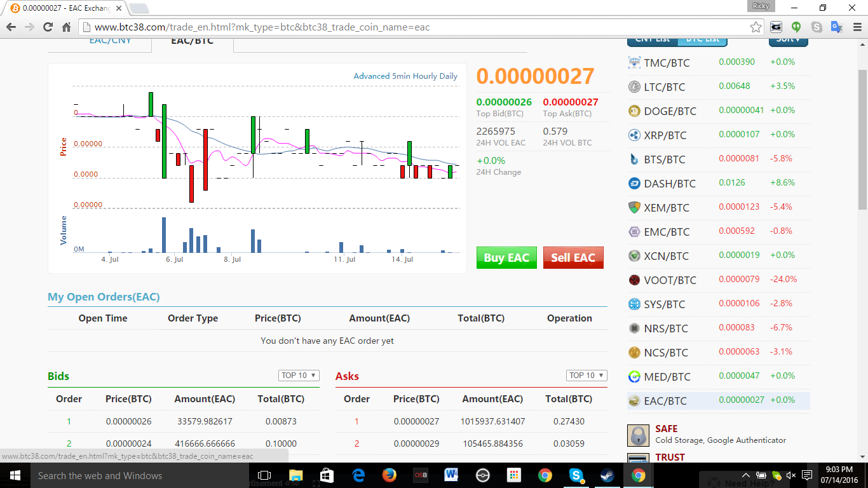The image size is (868, 488).
Task: Click the Windows search box
Action: [x=140, y=475]
